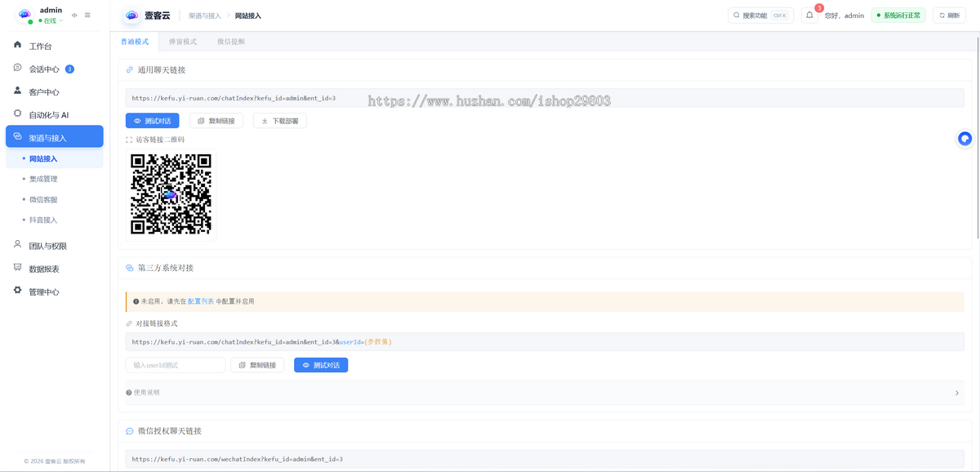Click the home icon beside 工作台
980x472 pixels.
(x=17, y=45)
